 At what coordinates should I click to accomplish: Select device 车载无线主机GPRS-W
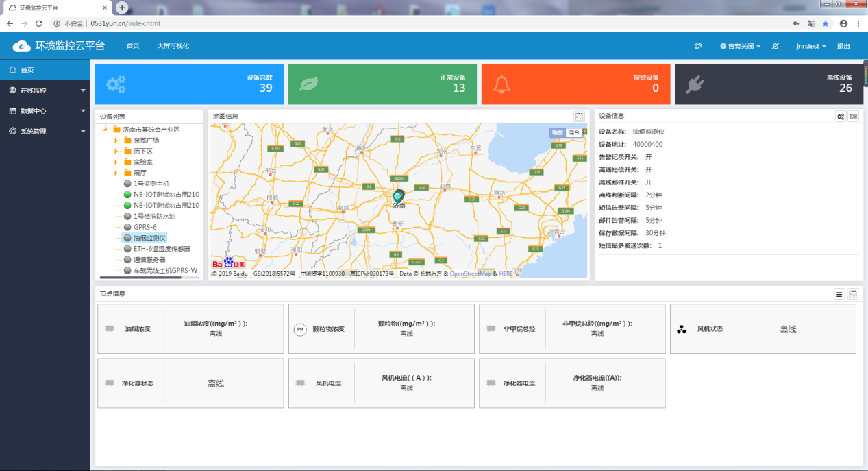coord(165,270)
